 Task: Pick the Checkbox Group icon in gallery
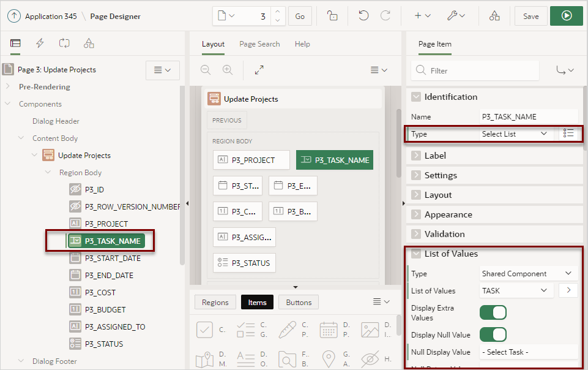pyautogui.click(x=245, y=330)
